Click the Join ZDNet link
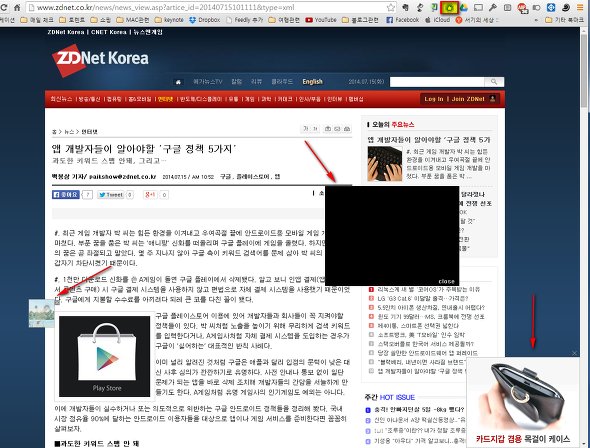The width and height of the screenshot is (590, 448). click(x=468, y=99)
